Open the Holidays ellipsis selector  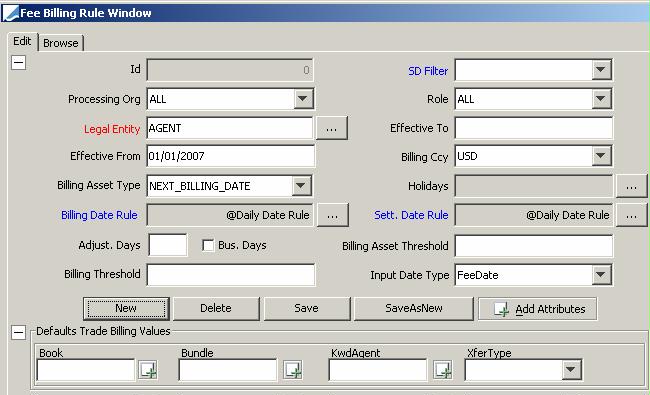tap(631, 186)
